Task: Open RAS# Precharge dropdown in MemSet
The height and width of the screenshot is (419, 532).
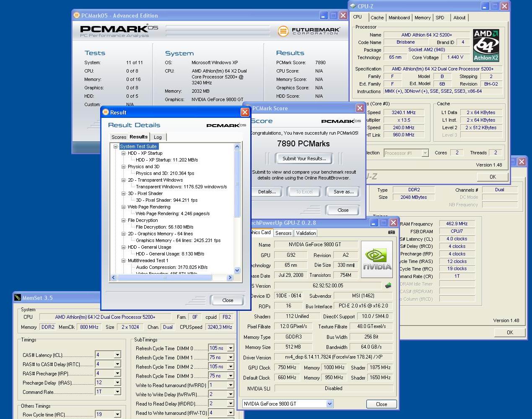Action: 117,373
